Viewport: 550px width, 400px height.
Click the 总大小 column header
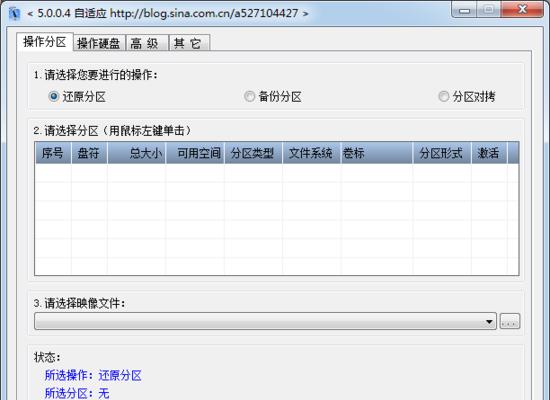136,153
